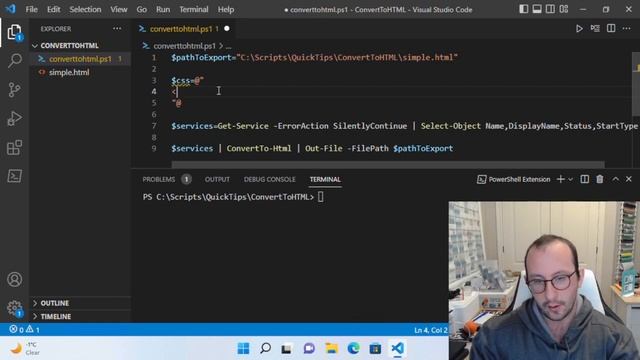Click errors and warnings status bar item
This screenshot has width=640, height=360.
(24, 329)
